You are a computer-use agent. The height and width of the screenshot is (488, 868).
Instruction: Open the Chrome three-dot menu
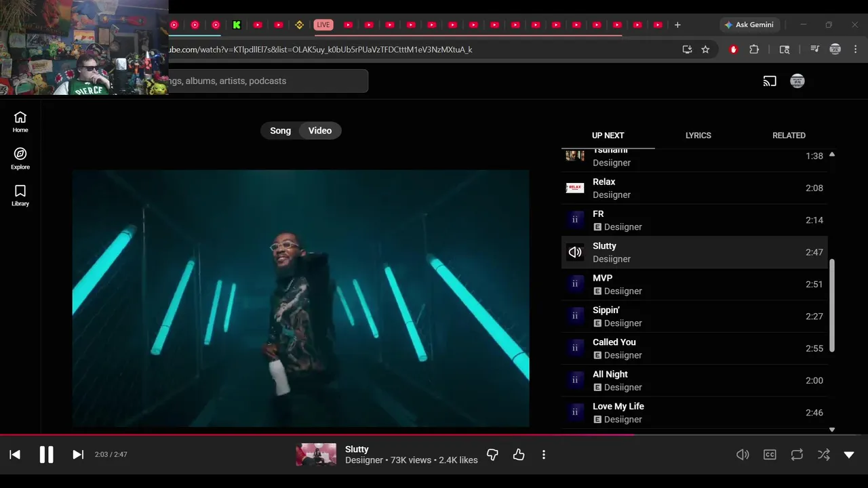[856, 49]
